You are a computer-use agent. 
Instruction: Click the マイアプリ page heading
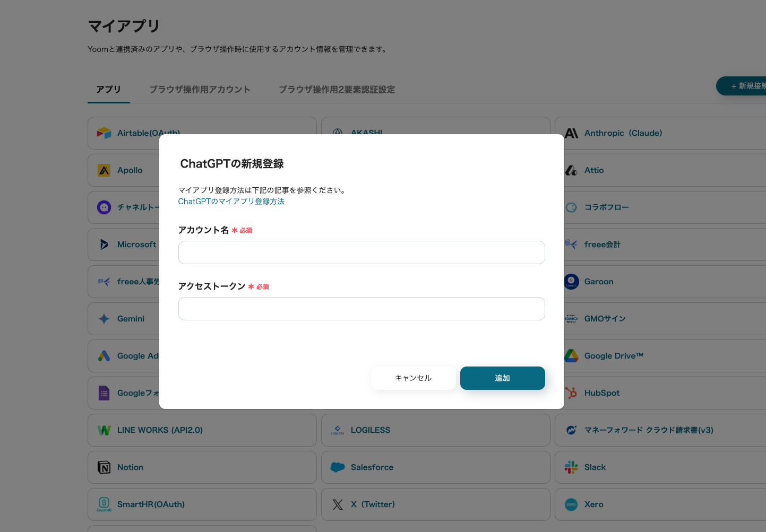[124, 26]
